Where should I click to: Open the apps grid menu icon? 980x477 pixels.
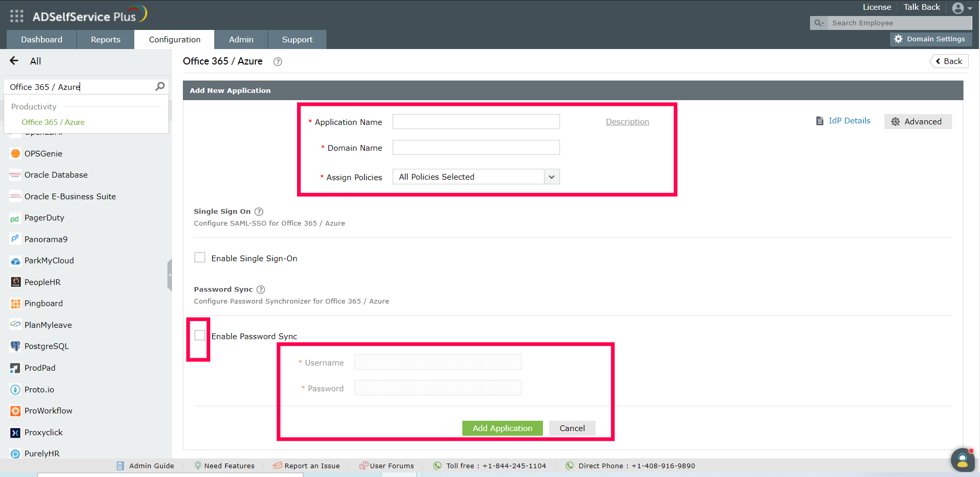click(x=17, y=16)
